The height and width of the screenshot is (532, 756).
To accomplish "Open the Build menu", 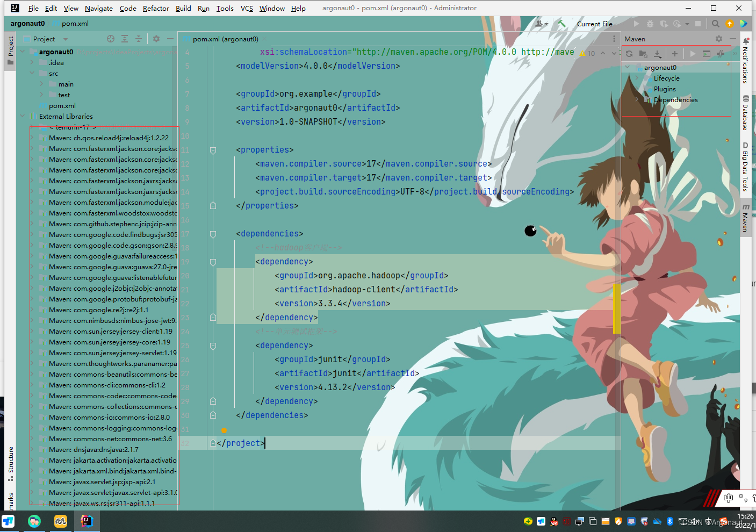I will [x=183, y=8].
